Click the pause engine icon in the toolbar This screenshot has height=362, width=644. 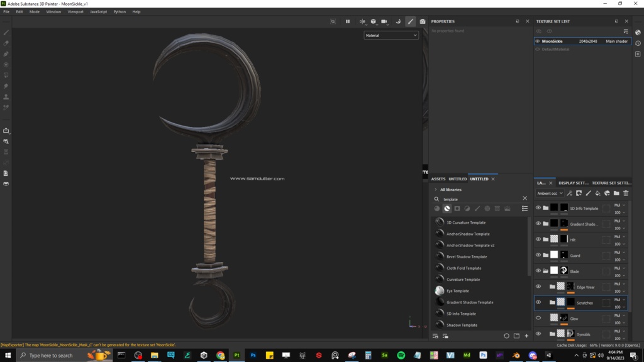pyautogui.click(x=348, y=21)
